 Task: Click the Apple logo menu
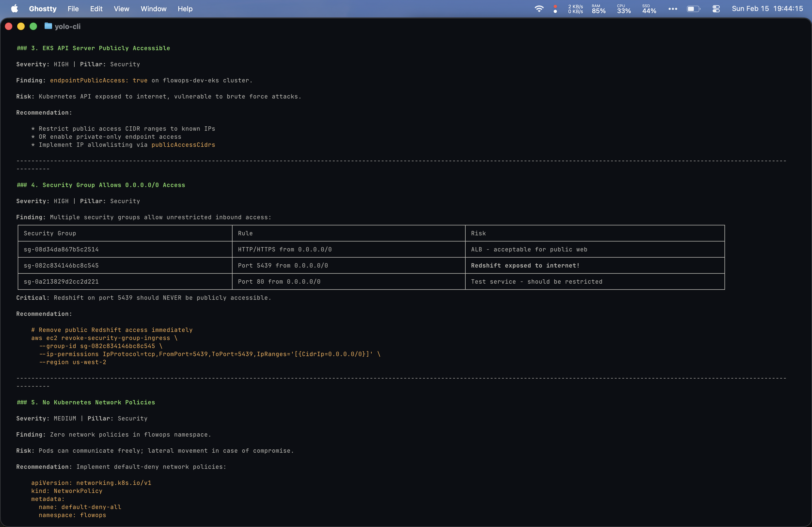click(x=14, y=9)
